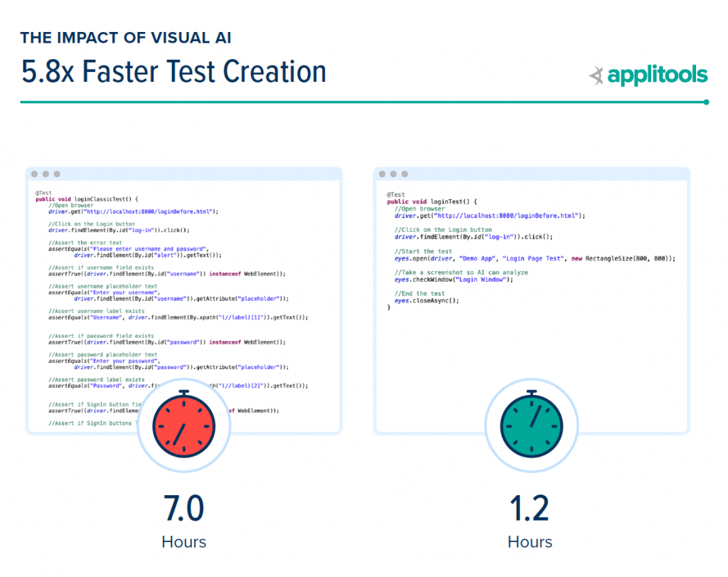The height and width of the screenshot is (577, 728).
Task: Click first gray dot in left code window
Action: click(x=35, y=174)
